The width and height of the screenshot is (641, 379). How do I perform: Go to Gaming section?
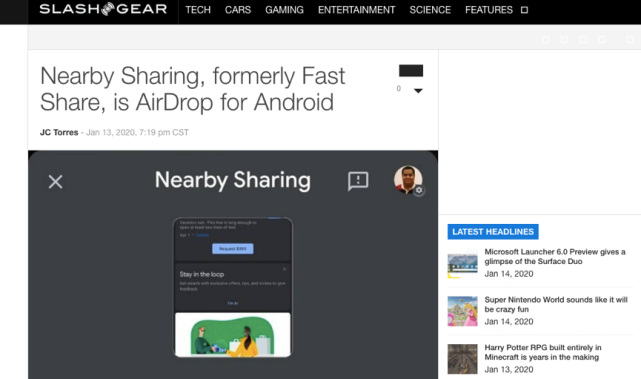(x=284, y=10)
